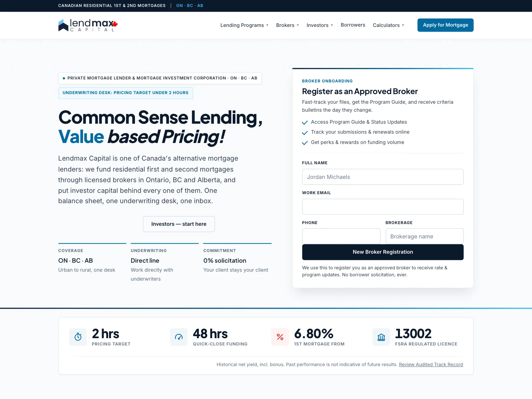The image size is (532, 399).
Task: Click Apply for Mortgage button
Action: click(x=446, y=25)
